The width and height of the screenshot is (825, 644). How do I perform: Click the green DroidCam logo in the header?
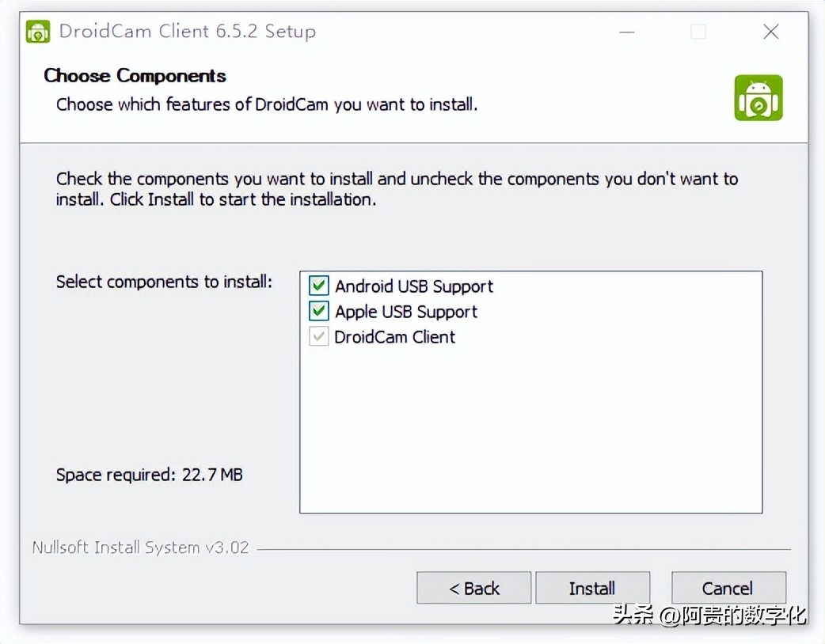pyautogui.click(x=758, y=98)
